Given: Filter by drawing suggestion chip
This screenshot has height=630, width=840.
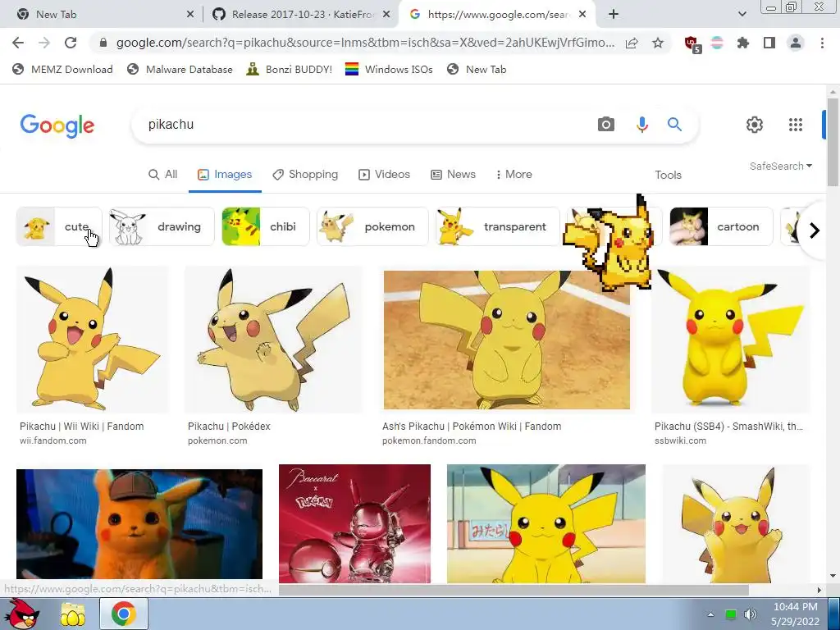Looking at the screenshot, I should (162, 226).
